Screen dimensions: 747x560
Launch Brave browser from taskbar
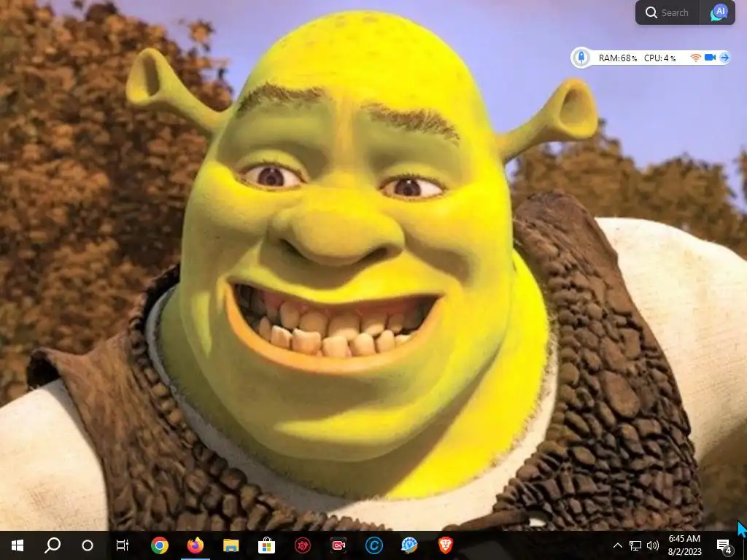(446, 545)
